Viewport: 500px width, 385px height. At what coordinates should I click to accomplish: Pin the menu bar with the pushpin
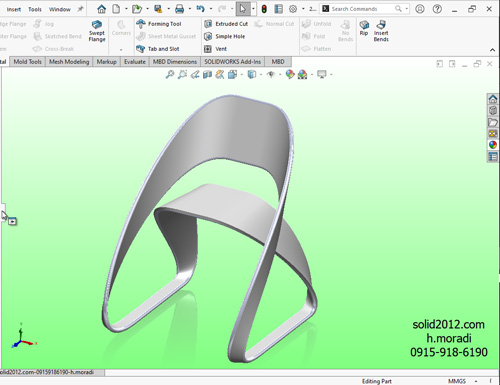(x=80, y=9)
